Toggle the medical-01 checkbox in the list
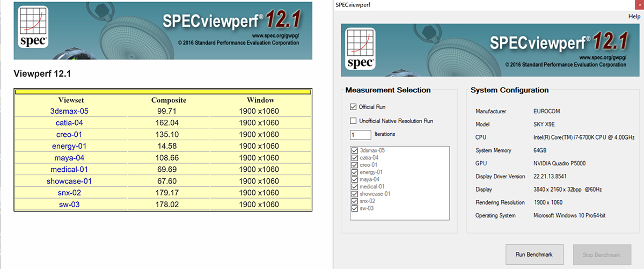 [354, 186]
